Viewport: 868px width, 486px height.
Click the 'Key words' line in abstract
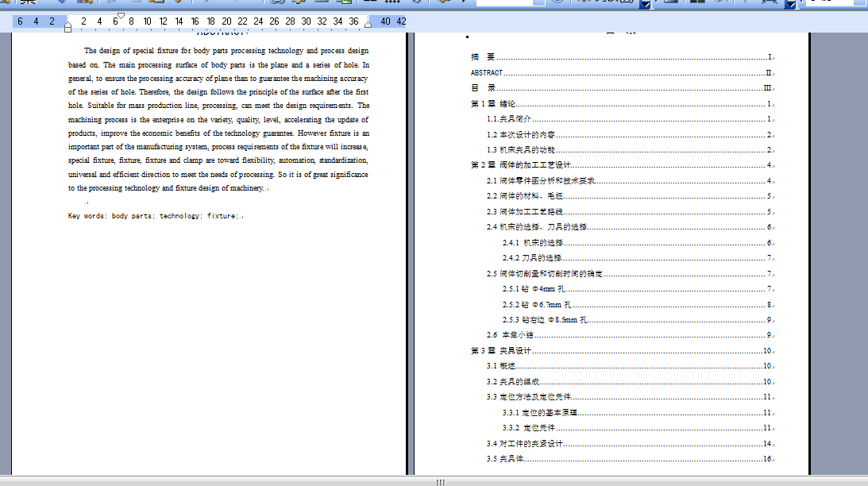(156, 216)
